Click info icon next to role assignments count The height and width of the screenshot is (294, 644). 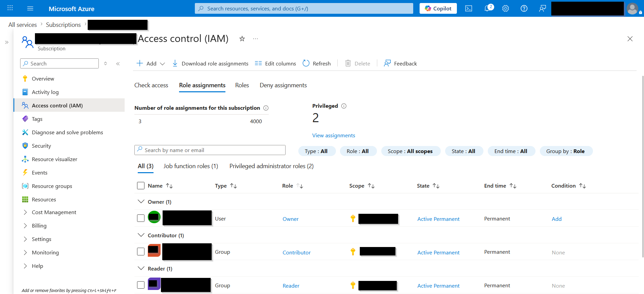266,108
